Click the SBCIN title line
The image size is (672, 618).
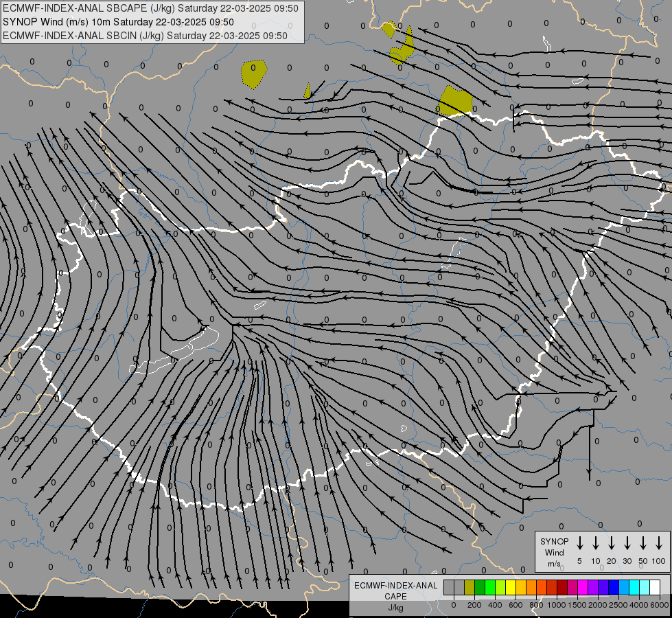(x=145, y=36)
